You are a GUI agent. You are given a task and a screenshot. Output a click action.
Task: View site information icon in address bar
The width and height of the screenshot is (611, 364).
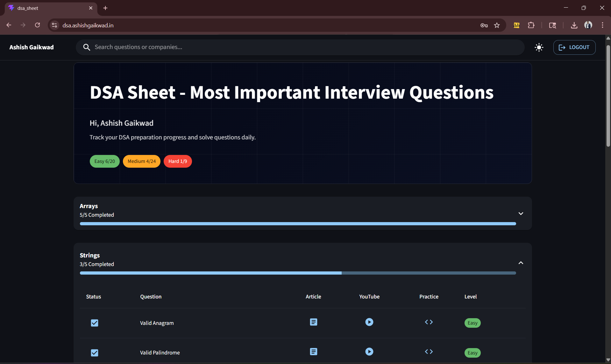click(54, 25)
